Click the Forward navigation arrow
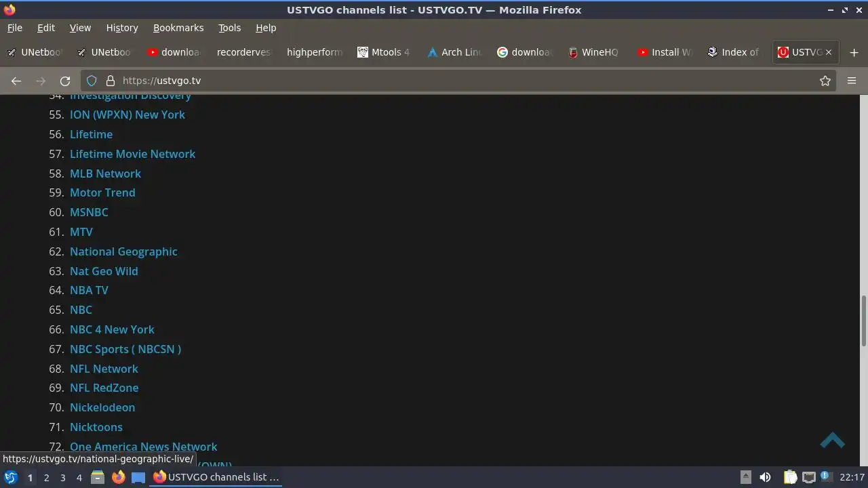Viewport: 868px width, 488px height. coord(41,81)
